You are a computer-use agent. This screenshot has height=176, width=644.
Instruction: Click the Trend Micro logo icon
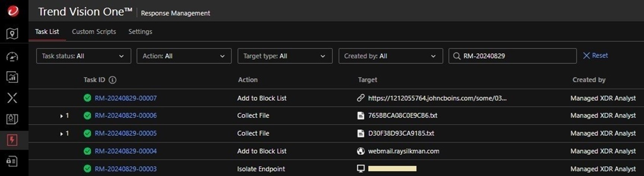pyautogui.click(x=13, y=11)
